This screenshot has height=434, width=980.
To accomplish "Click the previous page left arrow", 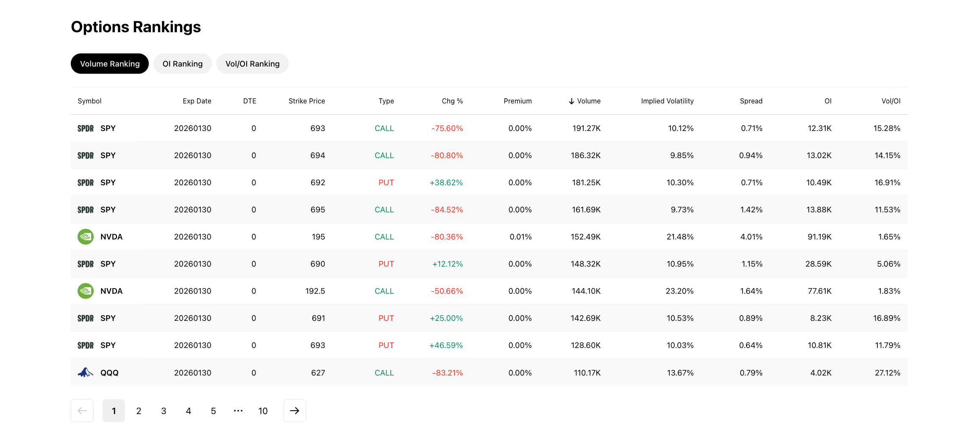I will coord(82,411).
